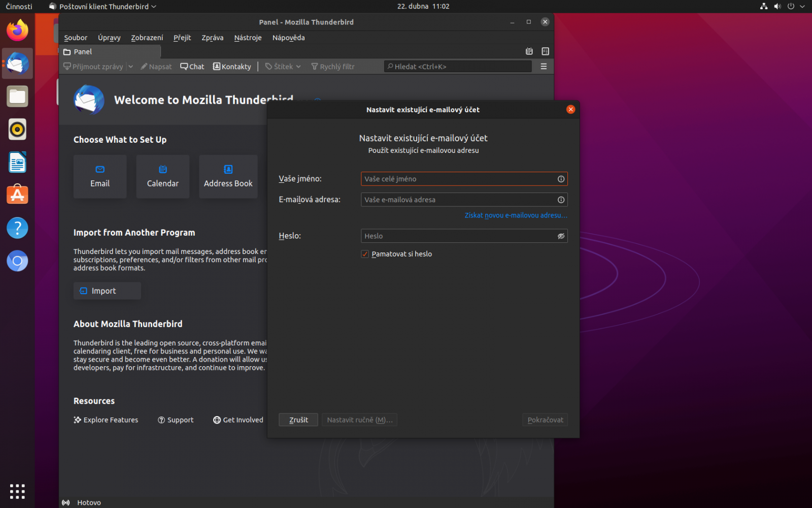Open the Nástroje menu

click(248, 38)
